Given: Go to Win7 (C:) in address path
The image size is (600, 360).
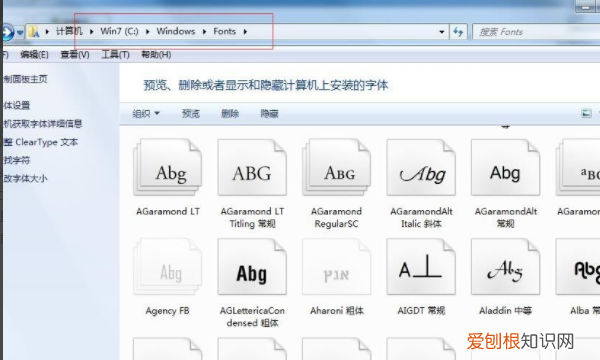Looking at the screenshot, I should 119,31.
